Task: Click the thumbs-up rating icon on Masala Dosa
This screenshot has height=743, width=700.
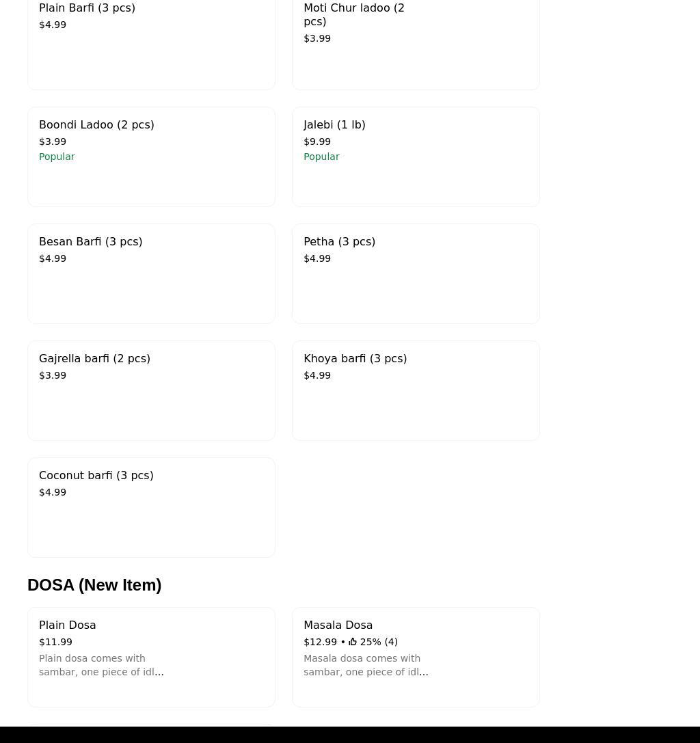Action: tap(353, 642)
